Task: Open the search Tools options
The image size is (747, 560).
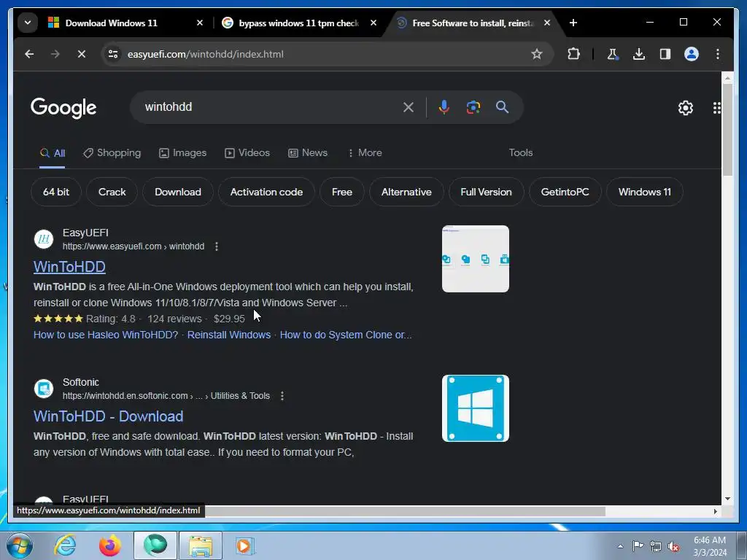Action: [520, 153]
